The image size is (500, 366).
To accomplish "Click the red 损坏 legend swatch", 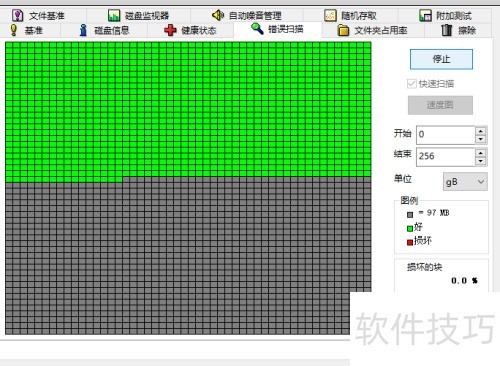I will click(410, 242).
